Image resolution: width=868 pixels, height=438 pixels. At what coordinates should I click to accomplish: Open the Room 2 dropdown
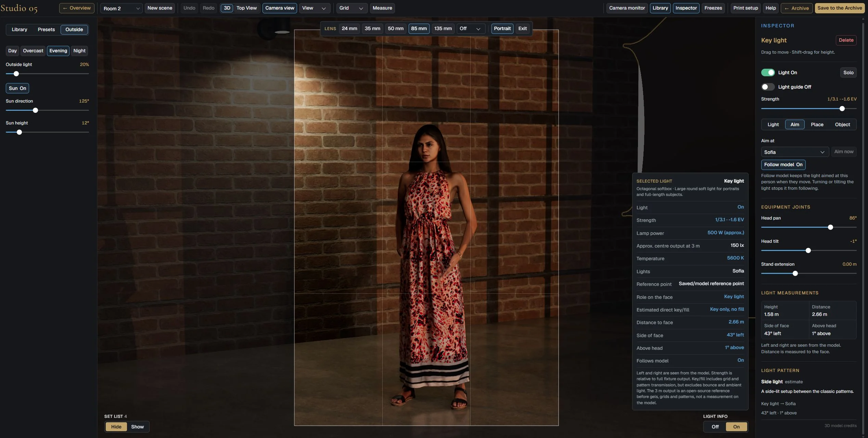pyautogui.click(x=122, y=8)
